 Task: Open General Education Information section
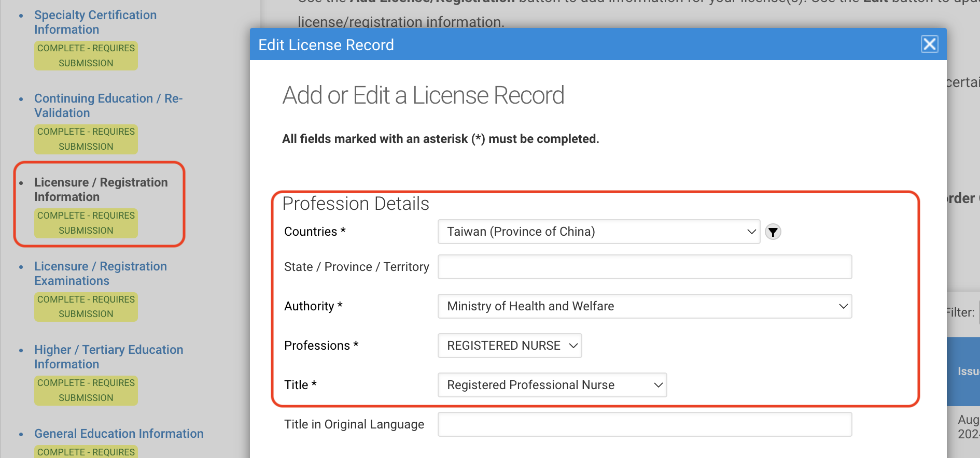click(119, 434)
